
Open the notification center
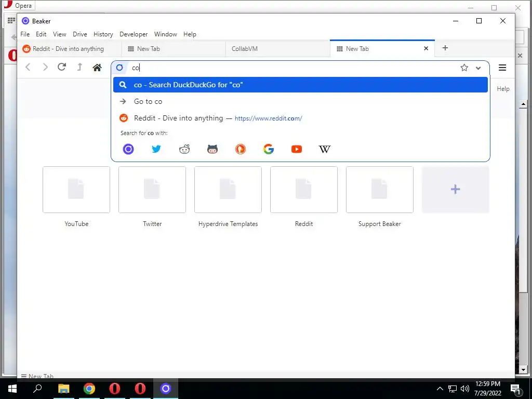(516, 389)
